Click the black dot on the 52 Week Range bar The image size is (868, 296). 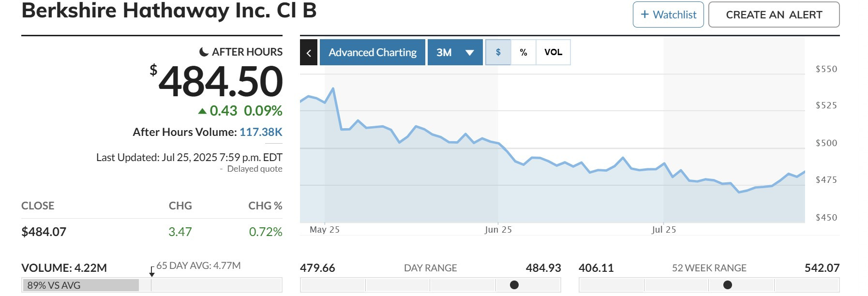tap(728, 285)
